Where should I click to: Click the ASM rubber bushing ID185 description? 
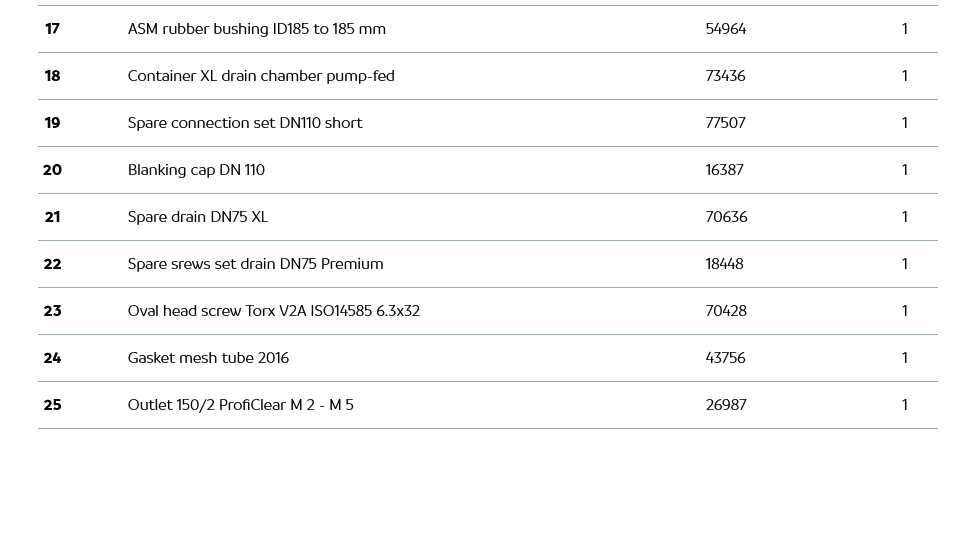[256, 29]
